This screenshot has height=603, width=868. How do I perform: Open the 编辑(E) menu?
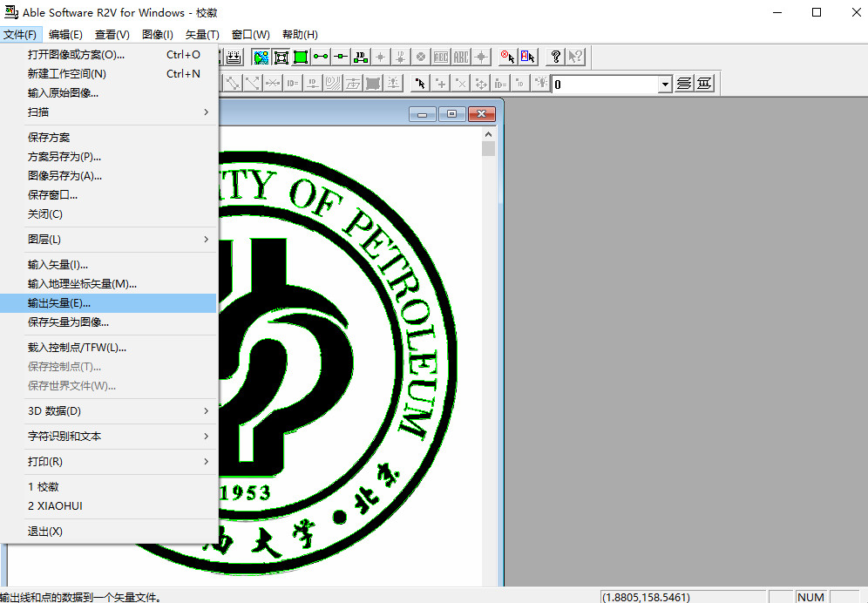65,34
